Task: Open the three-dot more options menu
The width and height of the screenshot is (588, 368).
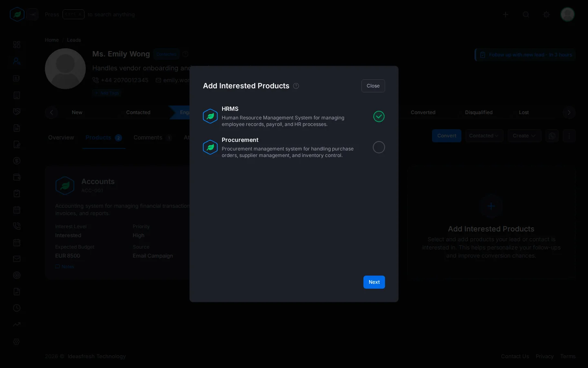Action: (569, 136)
